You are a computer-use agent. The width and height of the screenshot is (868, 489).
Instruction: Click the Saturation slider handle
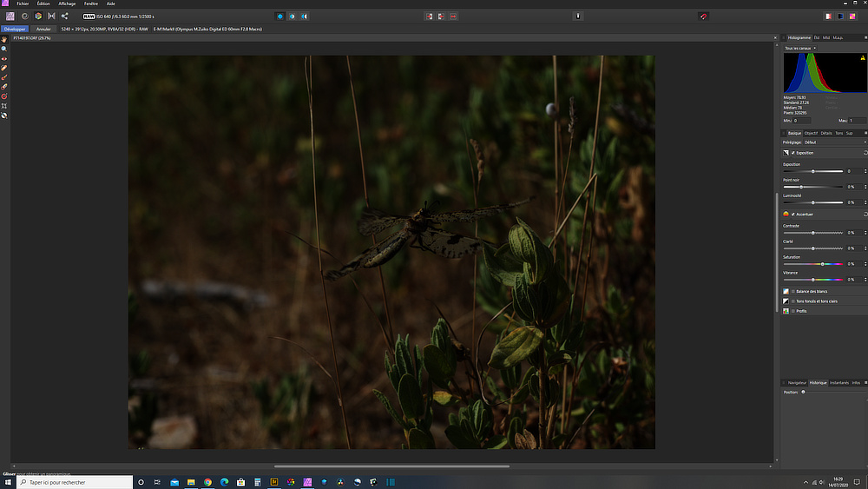pyautogui.click(x=823, y=264)
